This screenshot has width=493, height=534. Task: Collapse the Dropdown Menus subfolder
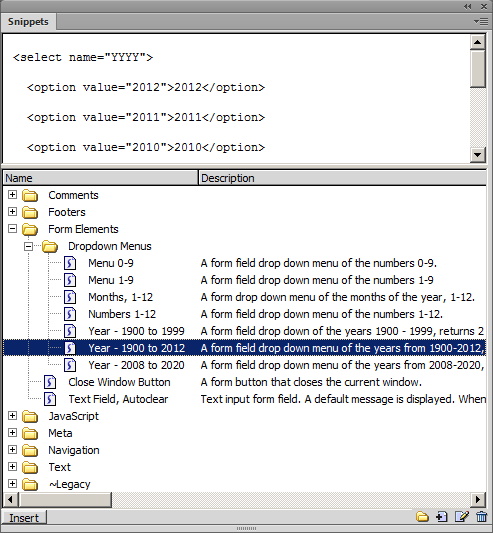click(x=29, y=246)
